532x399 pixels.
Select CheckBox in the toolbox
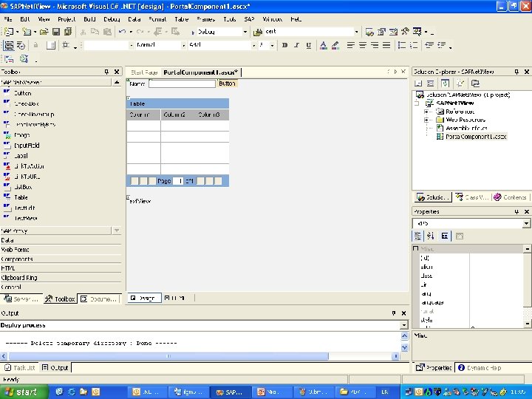27,103
